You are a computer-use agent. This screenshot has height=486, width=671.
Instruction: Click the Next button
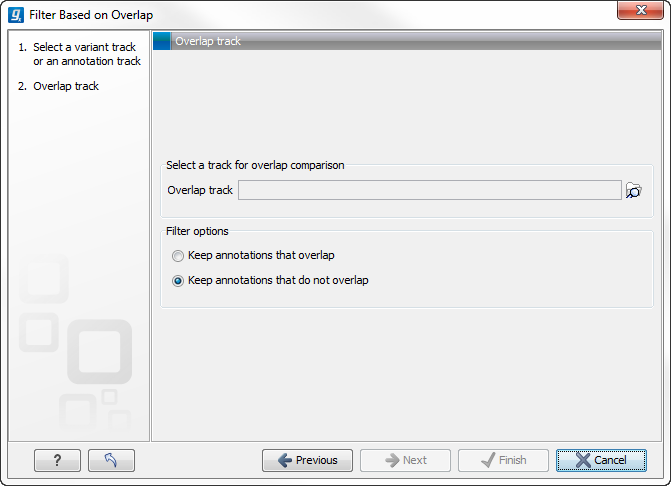405,460
